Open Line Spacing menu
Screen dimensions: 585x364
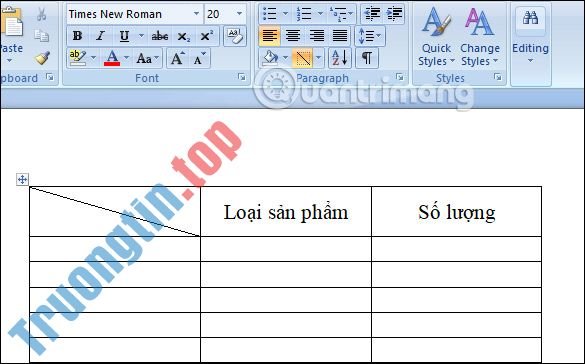(x=369, y=36)
